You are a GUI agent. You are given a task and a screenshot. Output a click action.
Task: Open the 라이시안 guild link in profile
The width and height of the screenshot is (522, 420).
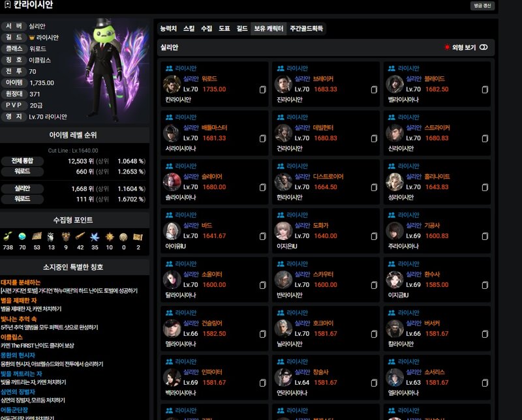tap(47, 38)
